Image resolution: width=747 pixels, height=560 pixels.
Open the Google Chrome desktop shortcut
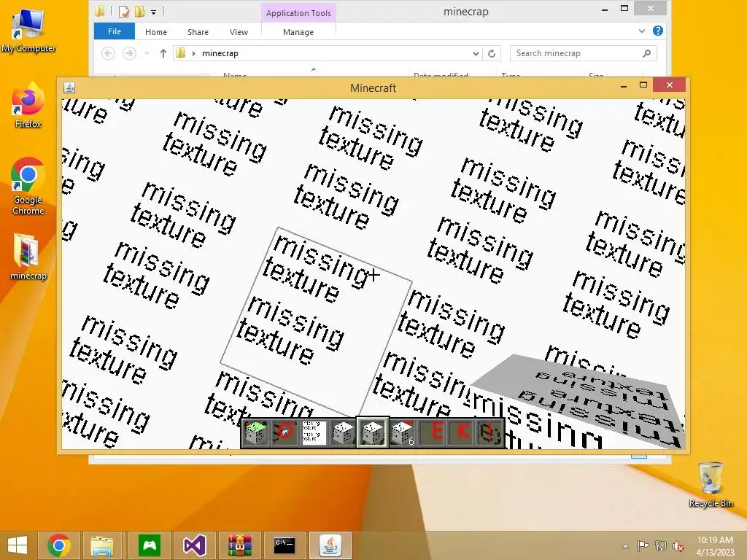pyautogui.click(x=28, y=186)
